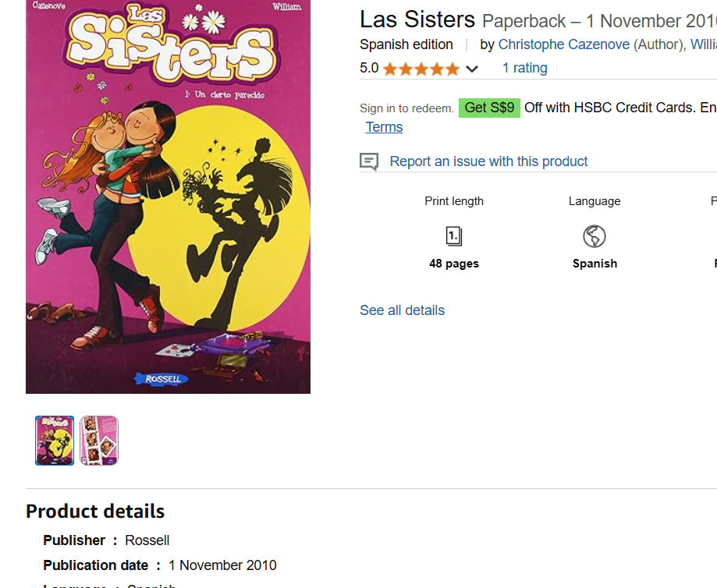Viewport: 717px width, 588px height.
Task: Click the main Las Sisters cover image
Action: [x=168, y=197]
